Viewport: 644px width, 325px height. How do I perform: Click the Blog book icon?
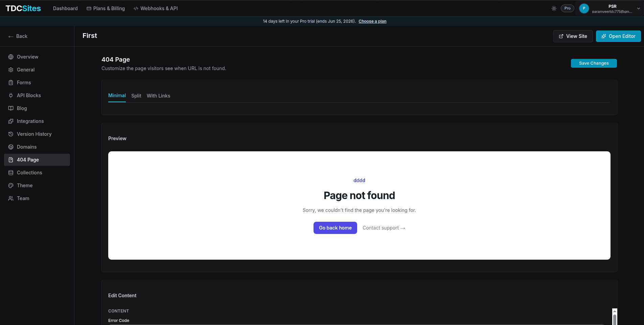click(x=11, y=108)
